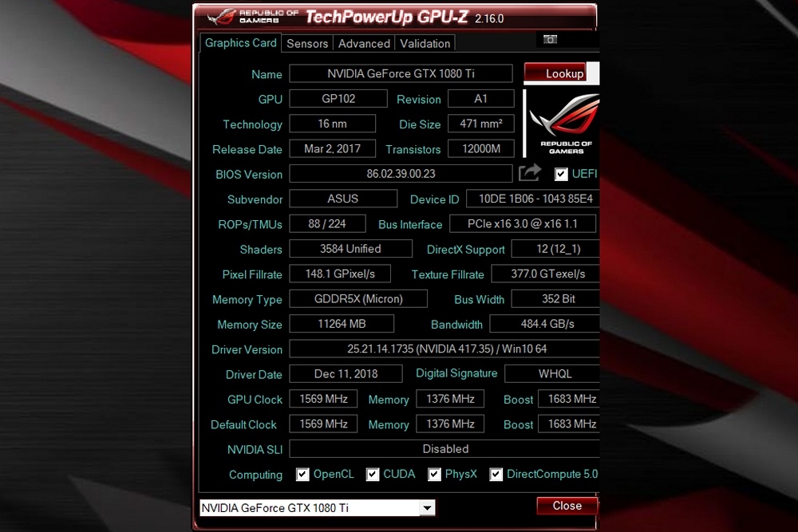This screenshot has height=532, width=798.
Task: Click the Subvendor value ASUS
Action: 343,199
